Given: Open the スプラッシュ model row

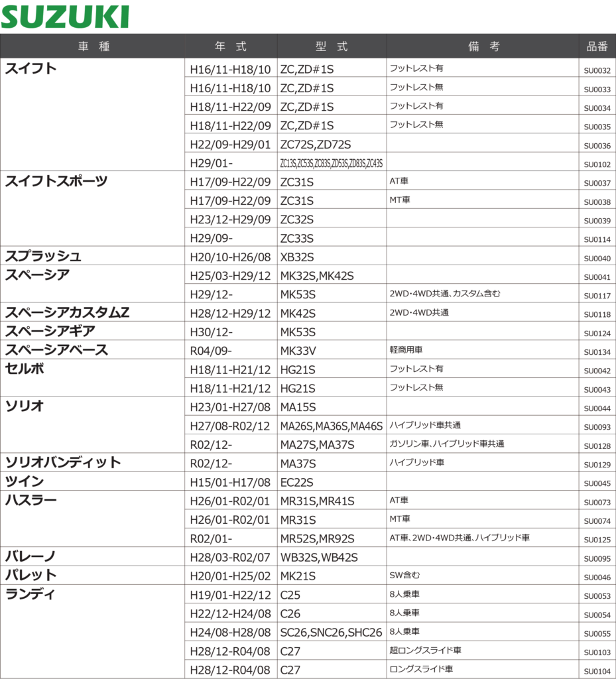Looking at the screenshot, I should [x=44, y=257].
